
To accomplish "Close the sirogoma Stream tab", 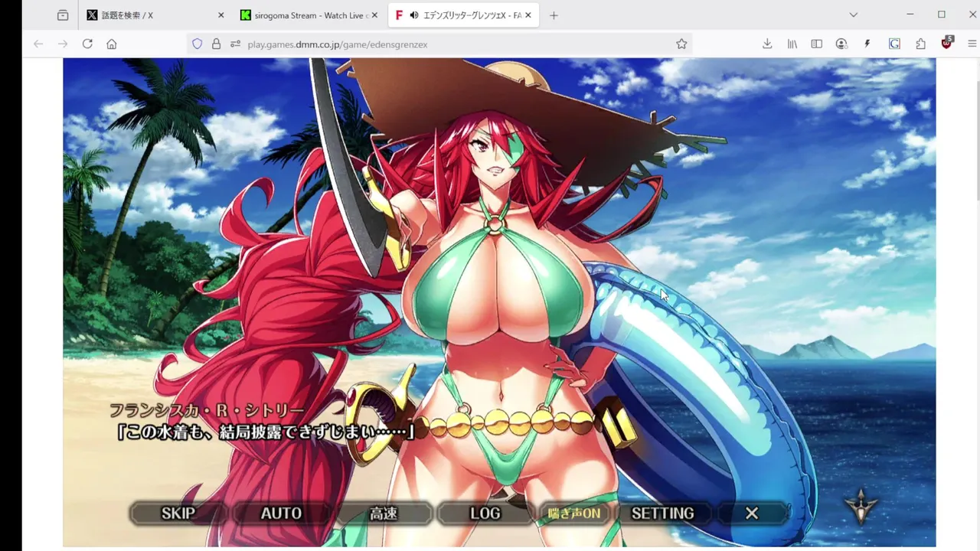I will pos(374,15).
